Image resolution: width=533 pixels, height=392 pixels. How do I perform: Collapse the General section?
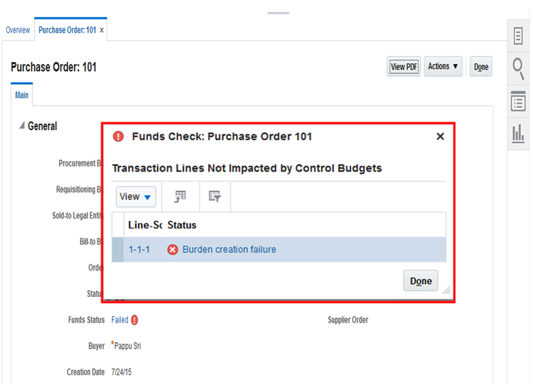point(21,126)
